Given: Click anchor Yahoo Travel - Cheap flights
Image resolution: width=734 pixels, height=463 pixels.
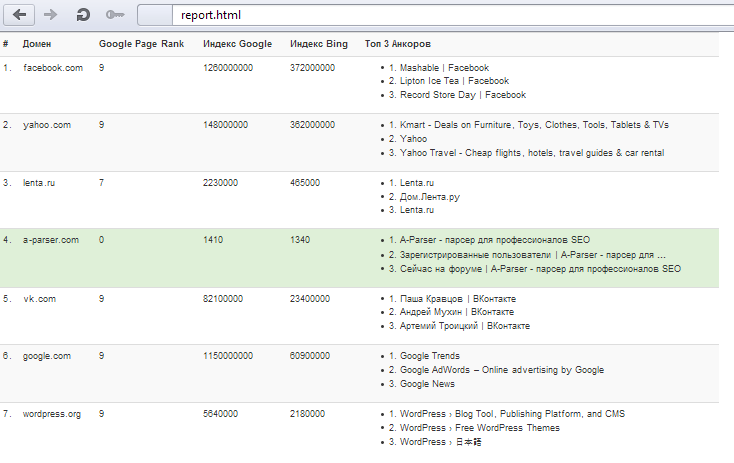Looking at the screenshot, I should (532, 153).
